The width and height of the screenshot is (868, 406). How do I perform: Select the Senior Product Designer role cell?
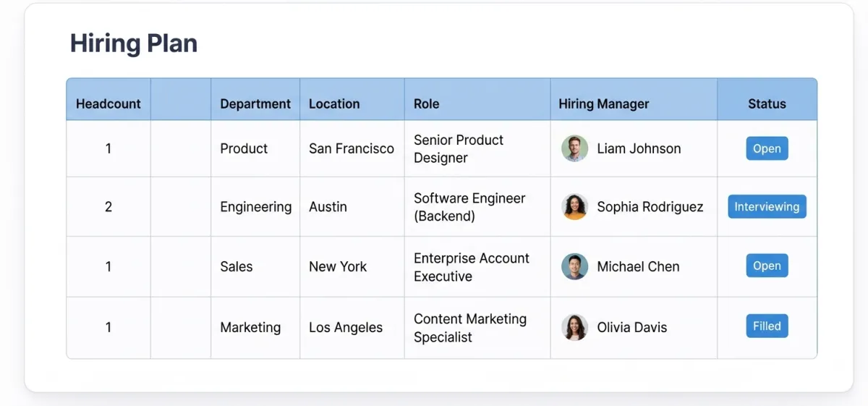click(459, 148)
